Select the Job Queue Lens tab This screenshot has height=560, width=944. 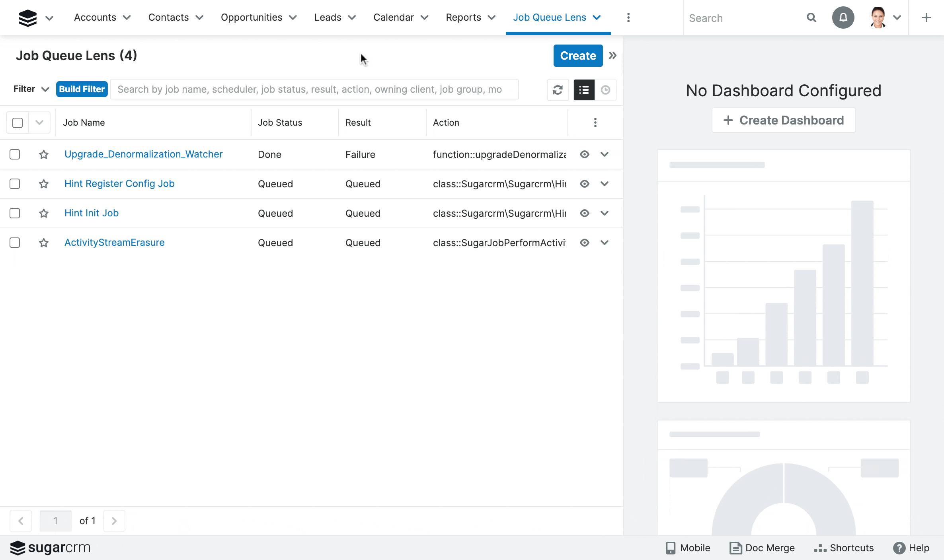click(549, 17)
